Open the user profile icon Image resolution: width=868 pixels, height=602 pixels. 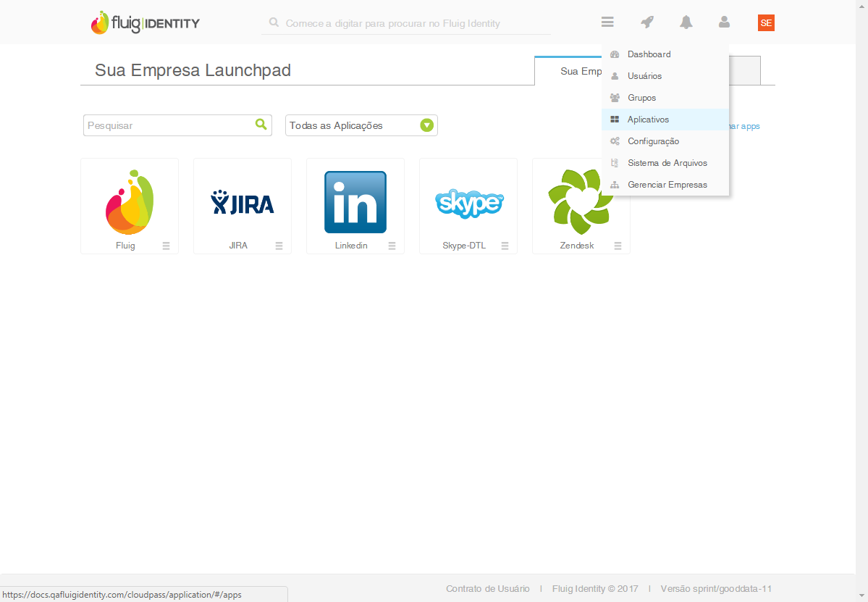724,22
